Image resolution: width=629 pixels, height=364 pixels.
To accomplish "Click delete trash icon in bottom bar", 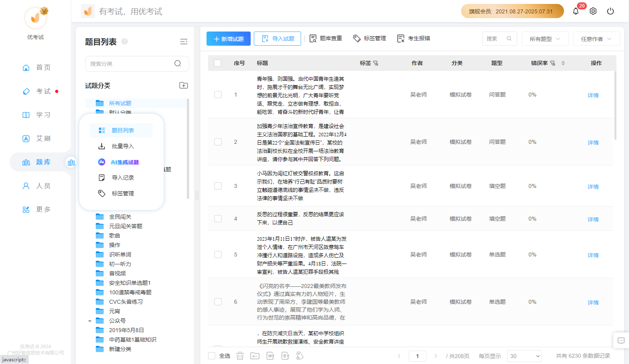I will (240, 356).
